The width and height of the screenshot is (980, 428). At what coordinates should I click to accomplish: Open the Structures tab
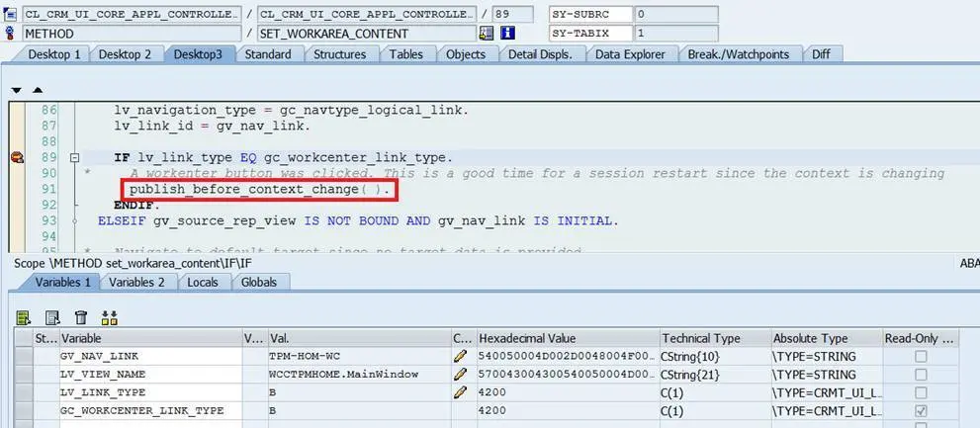[x=339, y=54]
